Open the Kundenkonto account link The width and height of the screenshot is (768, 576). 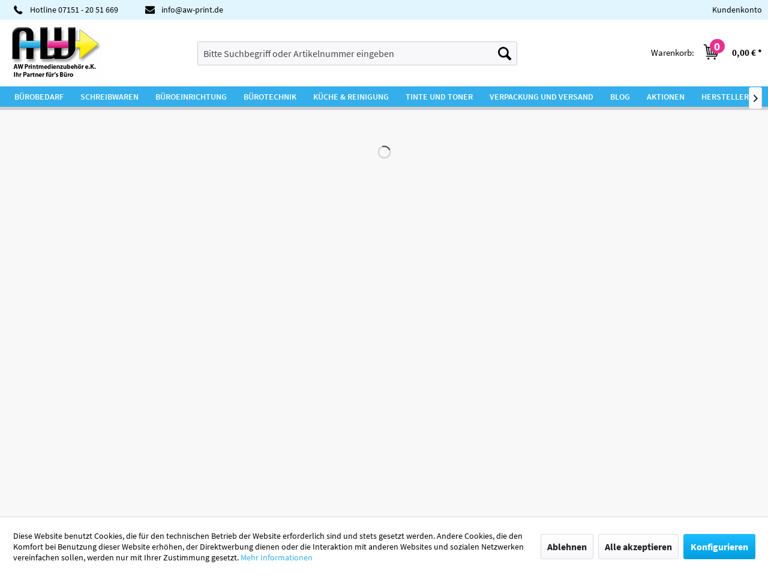736,10
